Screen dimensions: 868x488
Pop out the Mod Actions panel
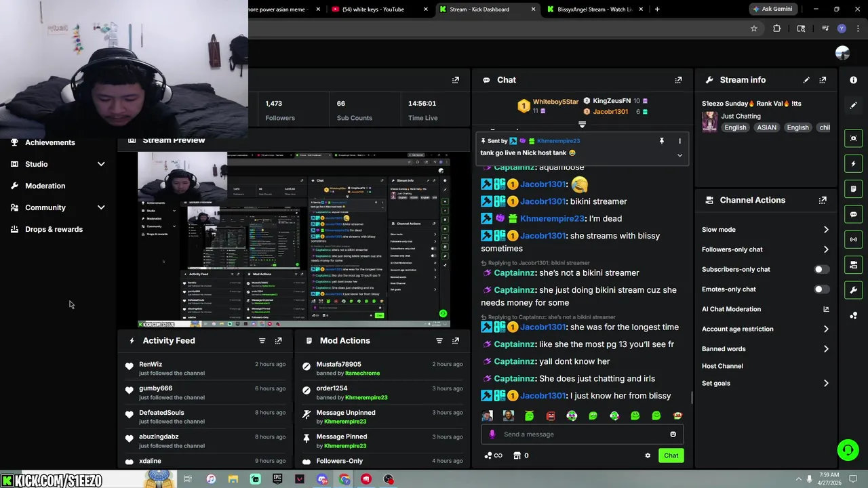tap(456, 341)
